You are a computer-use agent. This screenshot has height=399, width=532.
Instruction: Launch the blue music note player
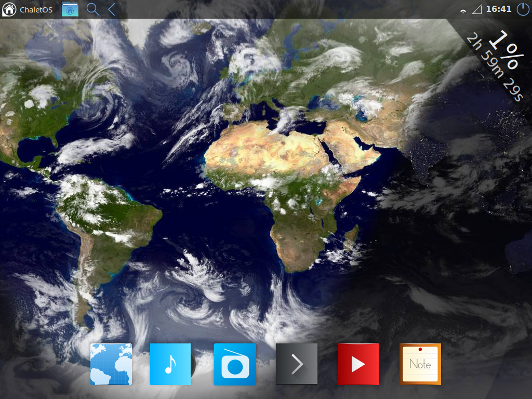coord(170,364)
